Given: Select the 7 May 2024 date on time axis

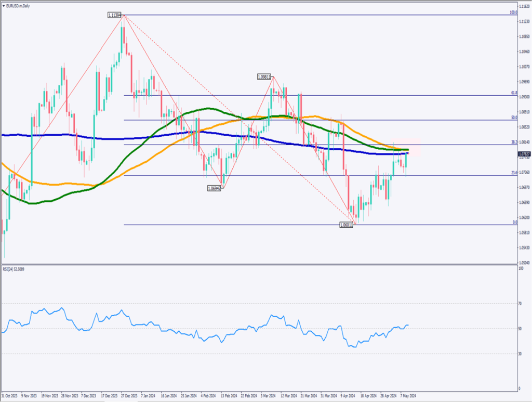Looking at the screenshot, I should point(408,395).
